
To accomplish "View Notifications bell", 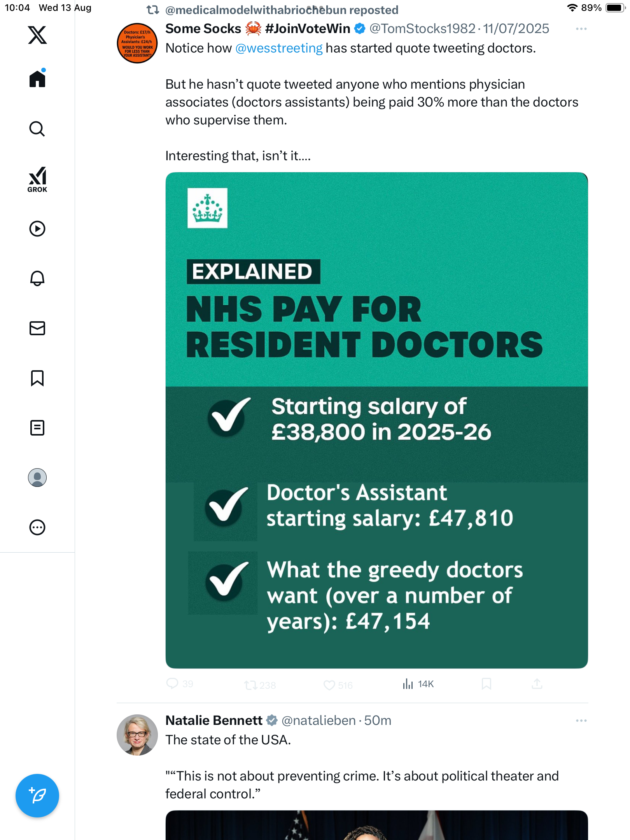I will pyautogui.click(x=37, y=278).
